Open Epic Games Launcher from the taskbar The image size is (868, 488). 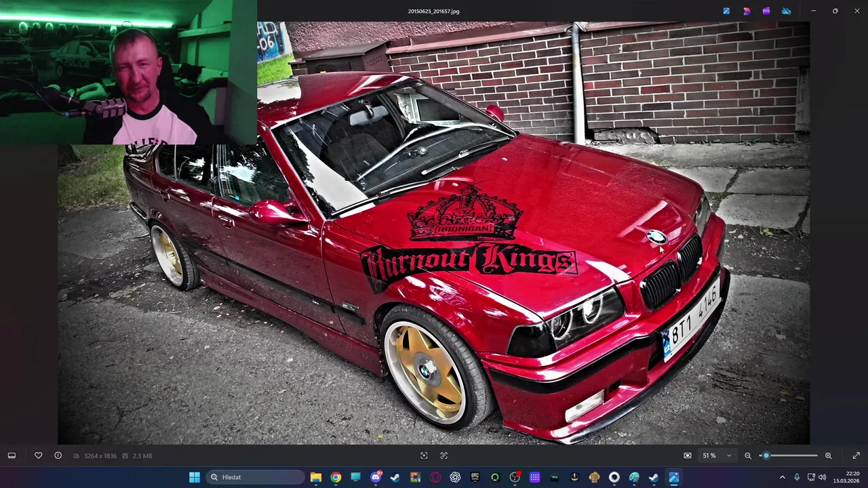tap(475, 477)
